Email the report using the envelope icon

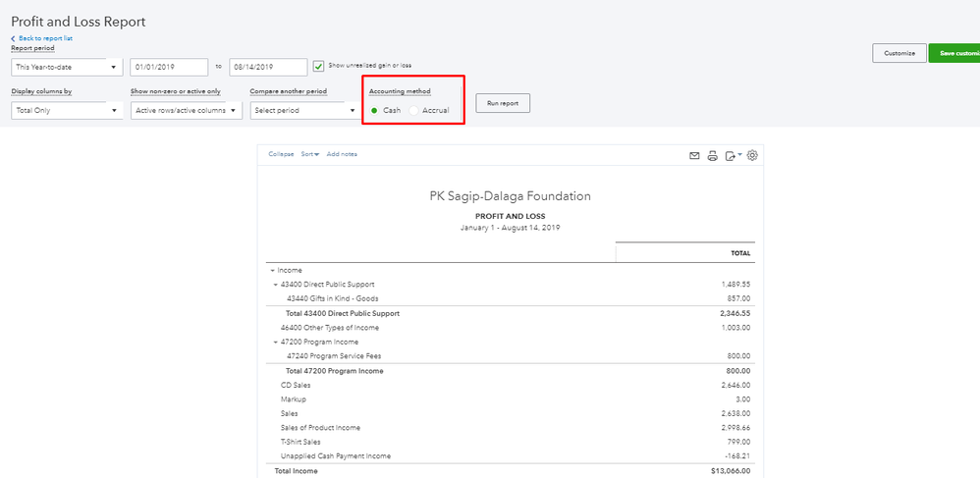[694, 155]
